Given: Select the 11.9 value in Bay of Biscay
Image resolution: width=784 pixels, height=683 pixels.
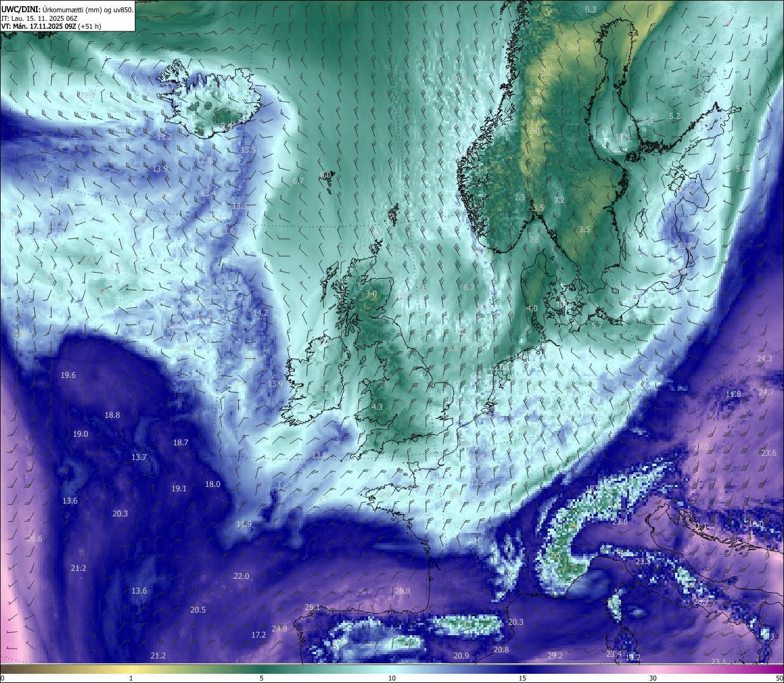Looking at the screenshot, I should (244, 524).
